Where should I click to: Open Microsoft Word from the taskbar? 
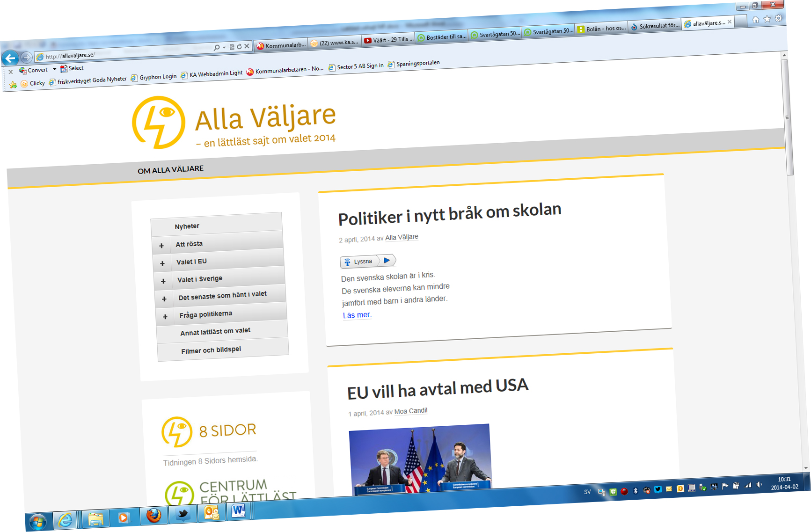point(238,510)
